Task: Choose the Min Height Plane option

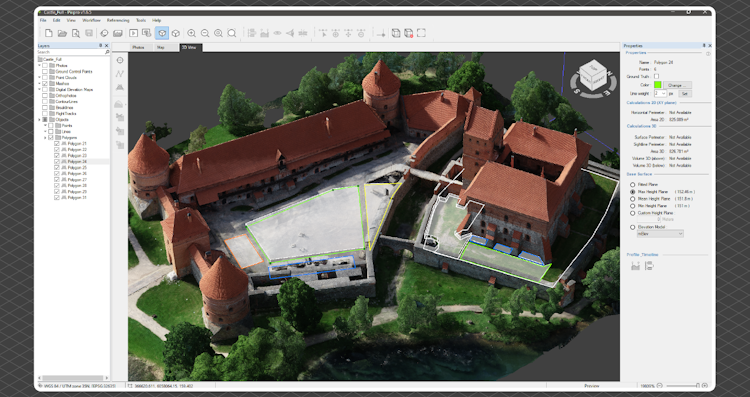Action: pyautogui.click(x=633, y=206)
